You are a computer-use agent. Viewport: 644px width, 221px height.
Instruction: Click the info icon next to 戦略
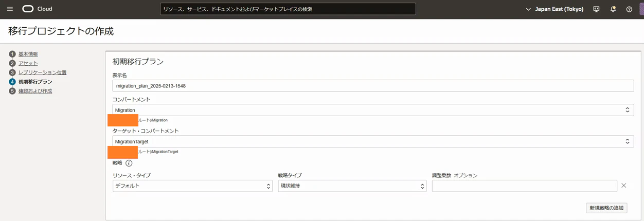click(129, 163)
